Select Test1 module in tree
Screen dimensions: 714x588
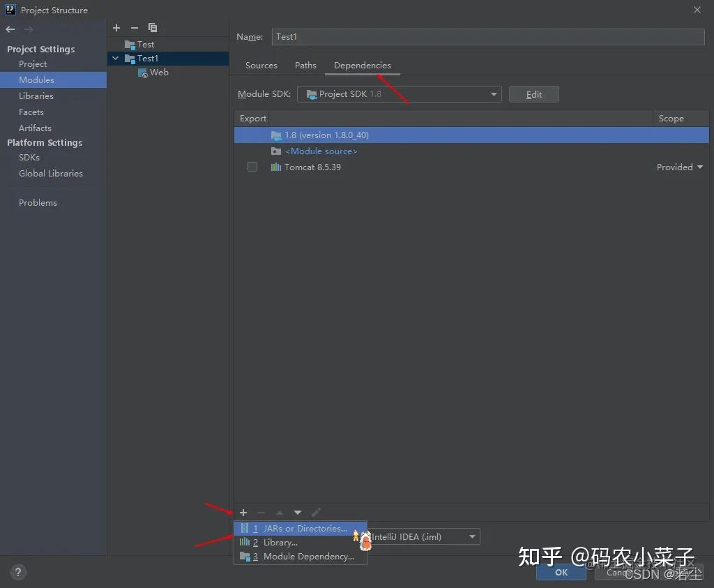[168, 59]
